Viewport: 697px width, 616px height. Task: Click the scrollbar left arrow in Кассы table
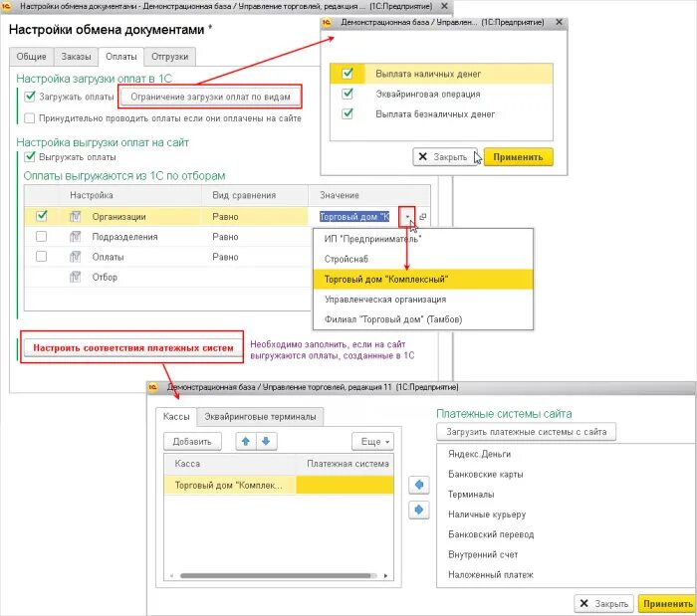[x=171, y=576]
